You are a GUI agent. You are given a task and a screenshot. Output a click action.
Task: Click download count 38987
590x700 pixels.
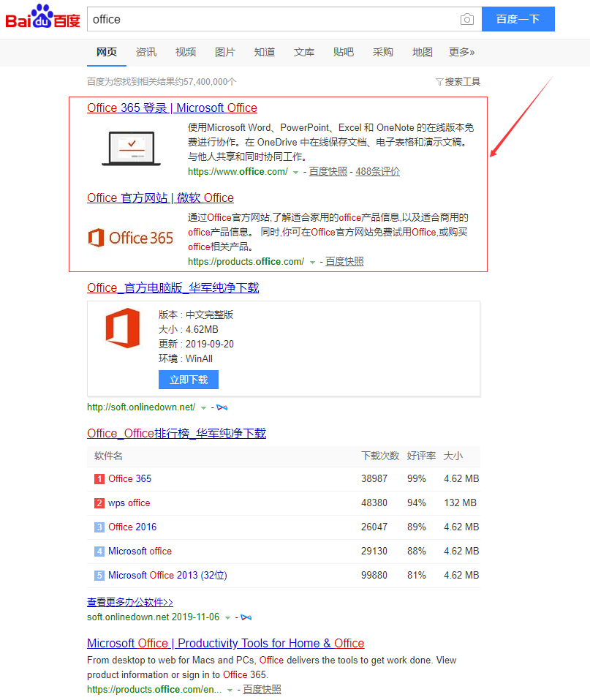point(374,478)
